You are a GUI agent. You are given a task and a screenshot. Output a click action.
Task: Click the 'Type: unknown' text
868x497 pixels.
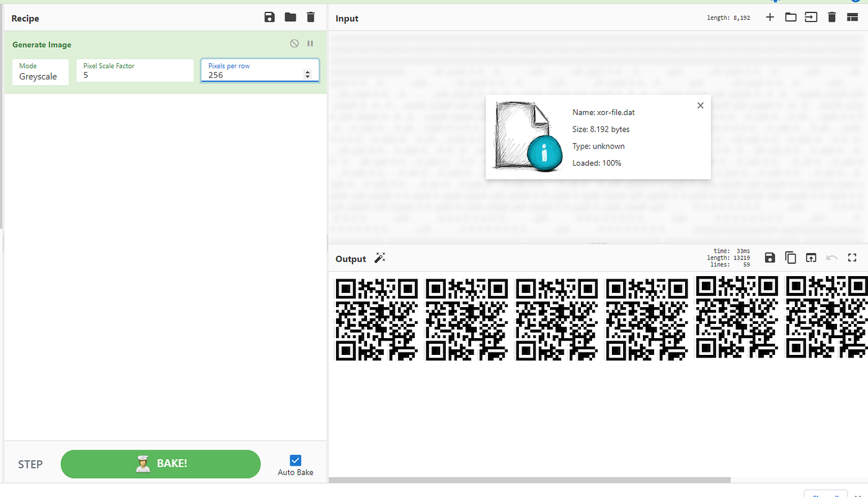[598, 146]
